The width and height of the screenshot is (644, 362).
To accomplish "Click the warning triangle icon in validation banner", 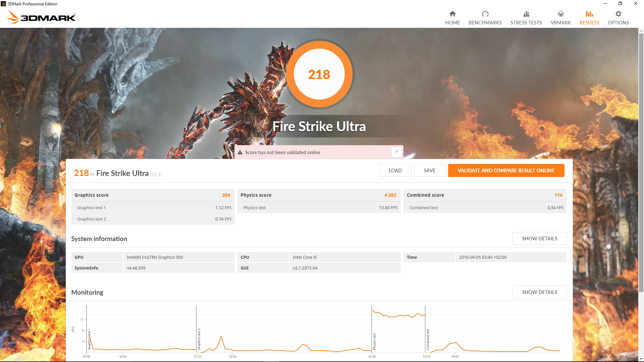I will (x=240, y=153).
